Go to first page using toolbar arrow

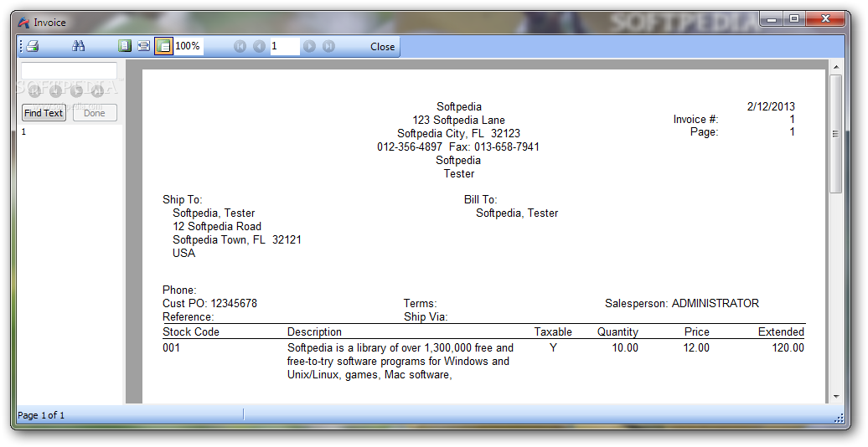pos(240,47)
